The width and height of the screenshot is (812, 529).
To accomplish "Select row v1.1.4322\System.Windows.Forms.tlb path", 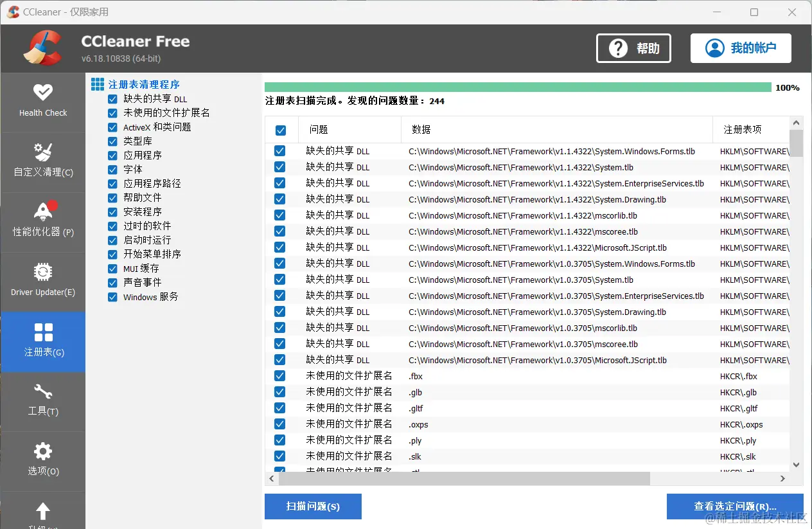I will coord(552,152).
